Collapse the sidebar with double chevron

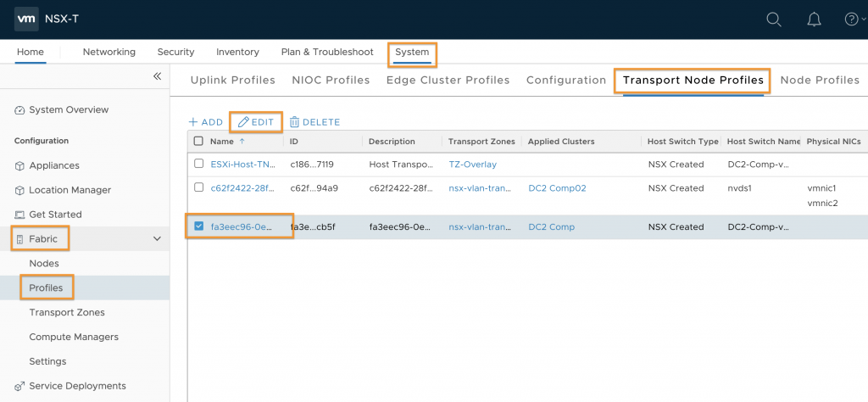pyautogui.click(x=157, y=76)
